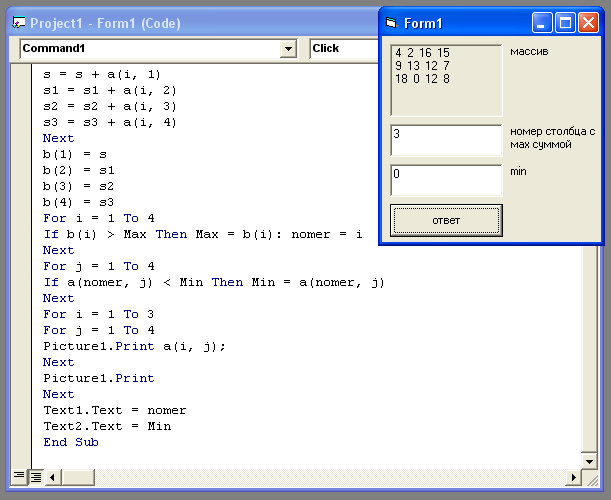Click vertical scrollbar down arrow

(x=589, y=461)
